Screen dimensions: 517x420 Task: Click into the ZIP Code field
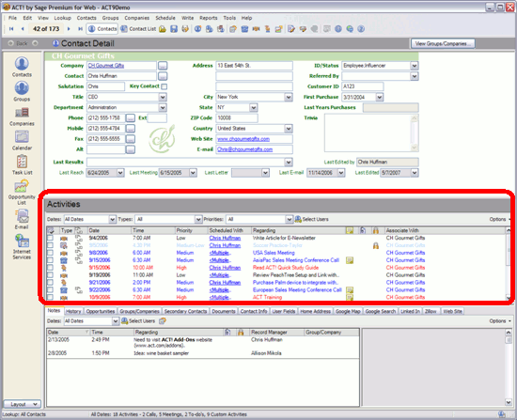pyautogui.click(x=237, y=118)
